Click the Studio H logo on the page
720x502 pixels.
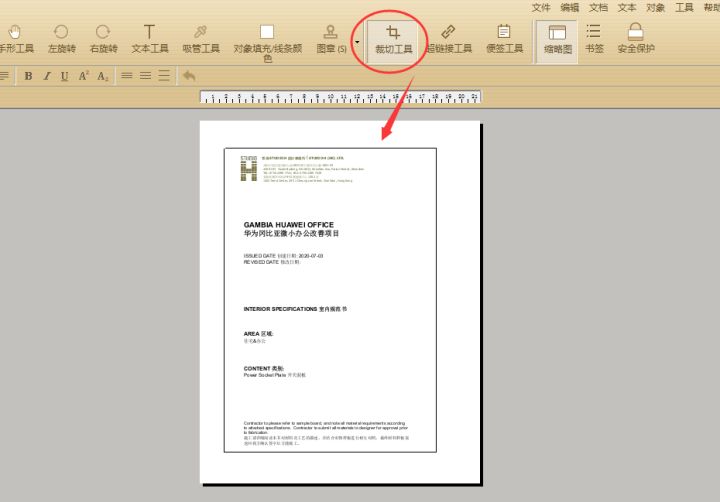click(x=249, y=169)
